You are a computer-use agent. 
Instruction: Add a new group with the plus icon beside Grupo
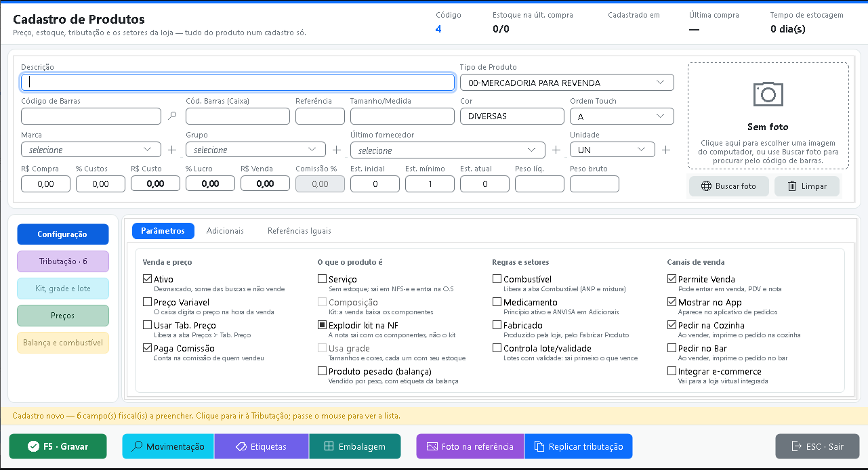pos(337,150)
